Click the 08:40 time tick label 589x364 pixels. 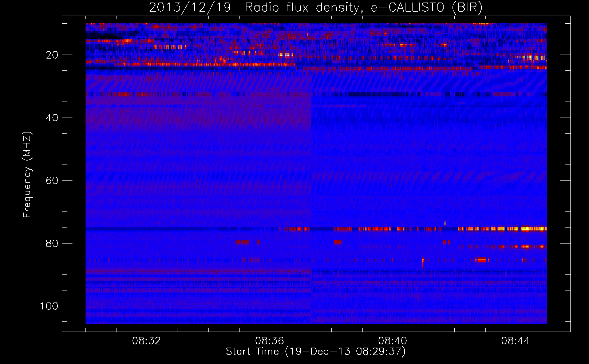[x=393, y=341]
